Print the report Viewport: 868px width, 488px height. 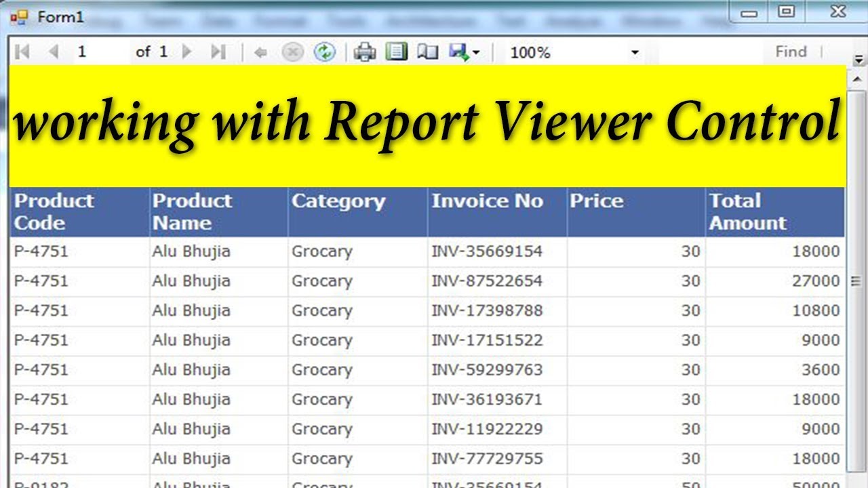pos(365,52)
